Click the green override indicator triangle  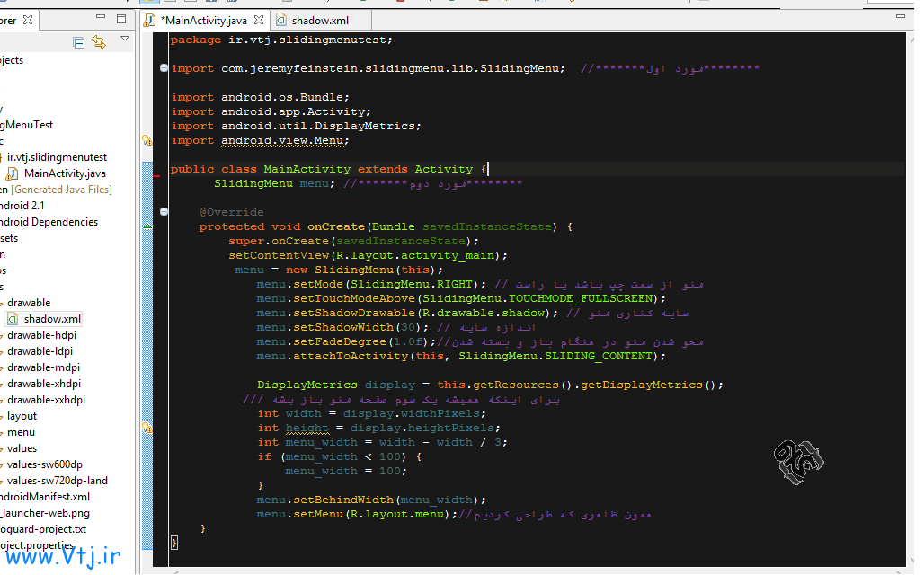pos(147,226)
